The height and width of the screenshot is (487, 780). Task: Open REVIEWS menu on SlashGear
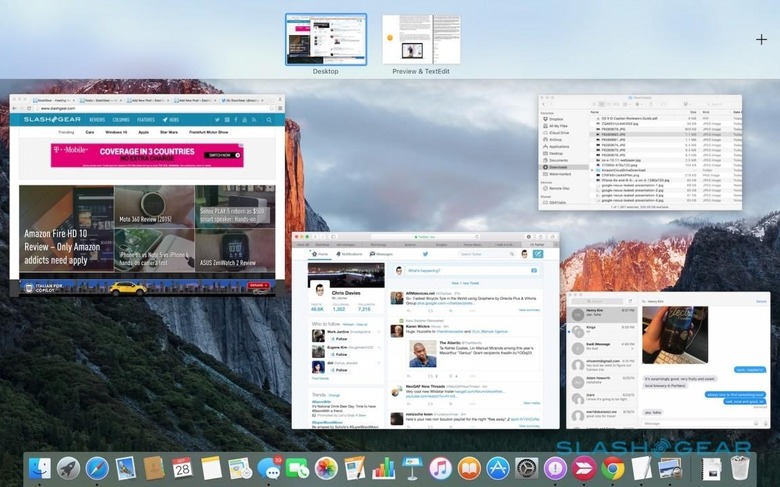97,120
